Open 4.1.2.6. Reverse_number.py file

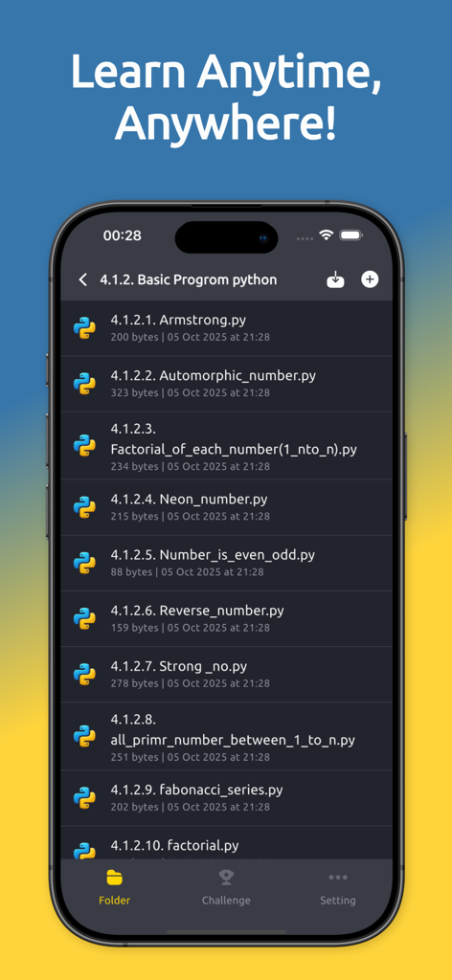pyautogui.click(x=226, y=619)
